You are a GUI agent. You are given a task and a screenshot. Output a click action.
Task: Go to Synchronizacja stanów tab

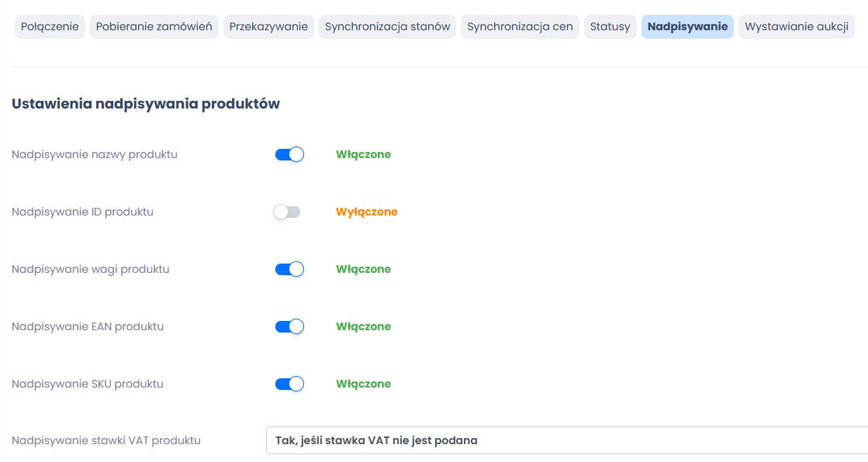pos(388,26)
